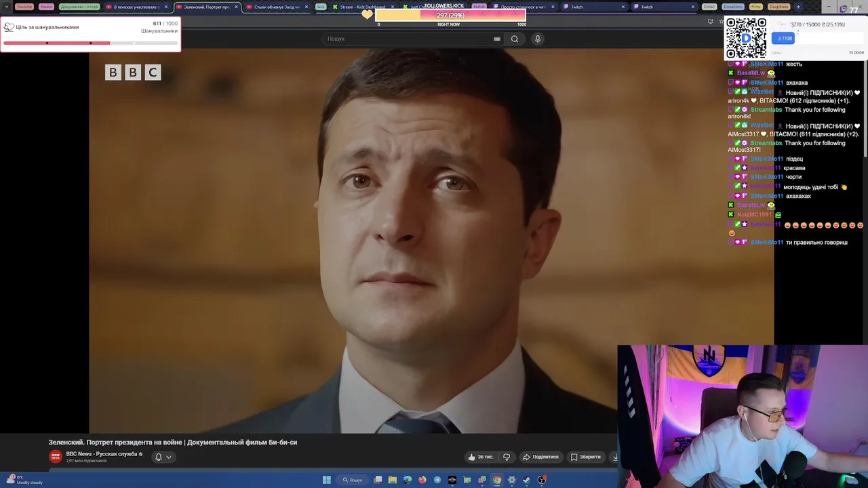Image resolution: width=868 pixels, height=488 pixels.
Task: Open the Studio tab group label
Action: (46, 7)
